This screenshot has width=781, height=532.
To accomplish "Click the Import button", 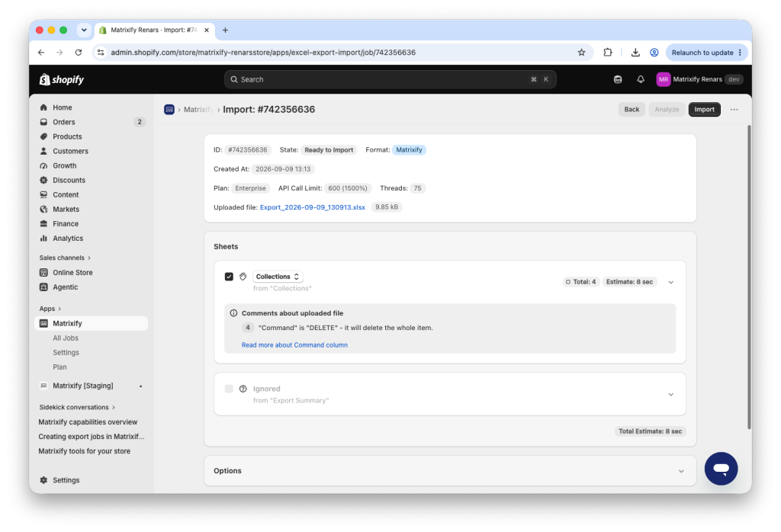I will tap(704, 110).
